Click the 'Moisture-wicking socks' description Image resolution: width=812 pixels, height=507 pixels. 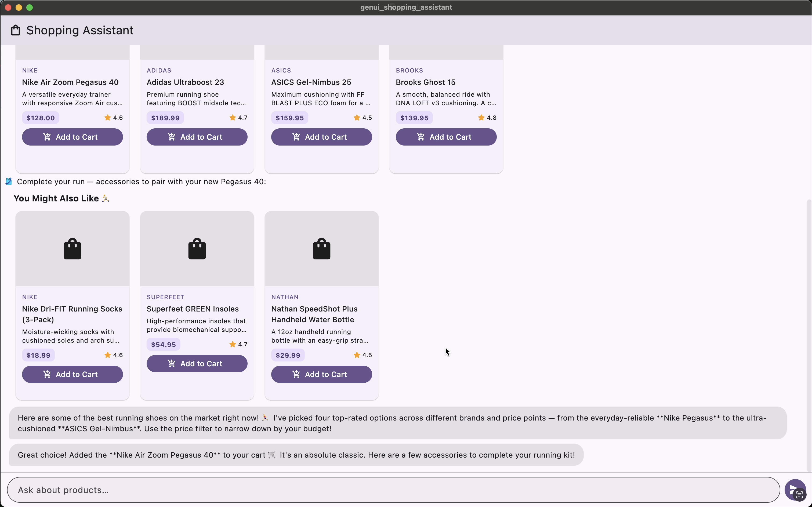point(71,336)
